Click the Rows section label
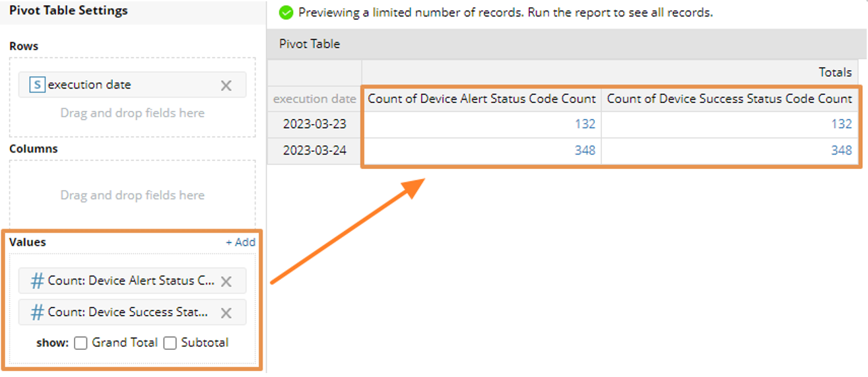 point(24,46)
